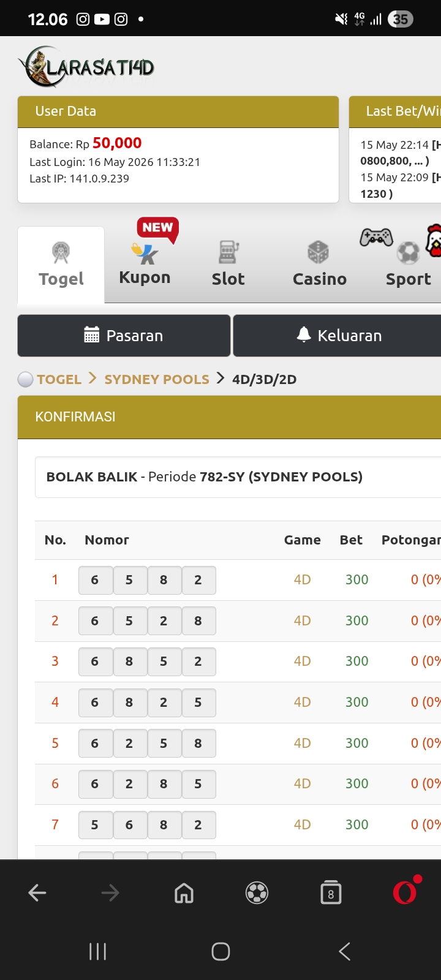Tap the Android home button
The width and height of the screenshot is (441, 980).
tap(221, 951)
